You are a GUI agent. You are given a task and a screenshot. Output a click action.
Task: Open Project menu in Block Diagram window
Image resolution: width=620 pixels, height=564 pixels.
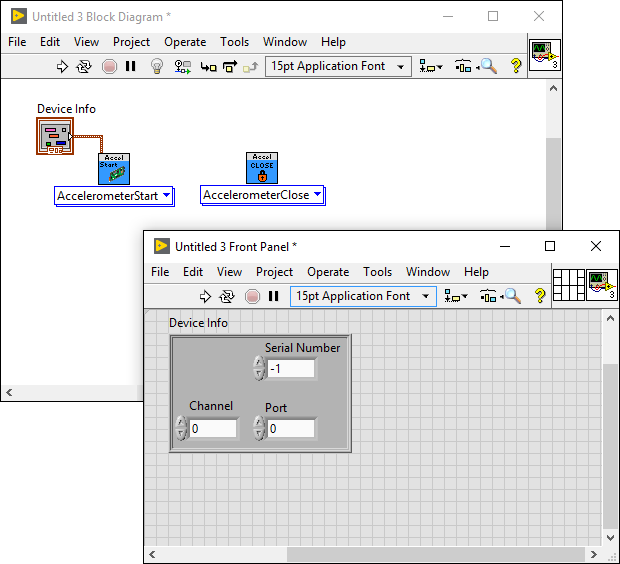(x=131, y=42)
